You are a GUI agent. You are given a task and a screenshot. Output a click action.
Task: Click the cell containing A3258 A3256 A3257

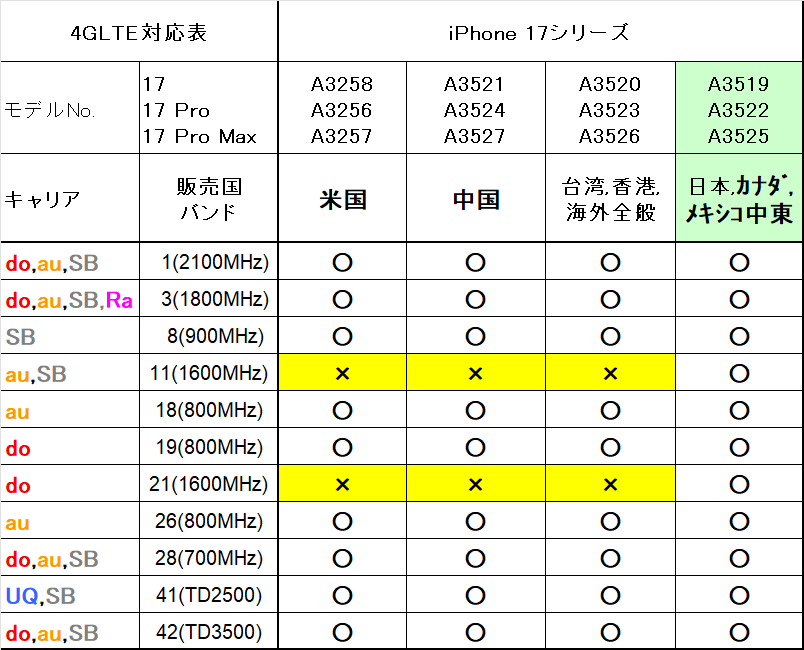(x=342, y=108)
